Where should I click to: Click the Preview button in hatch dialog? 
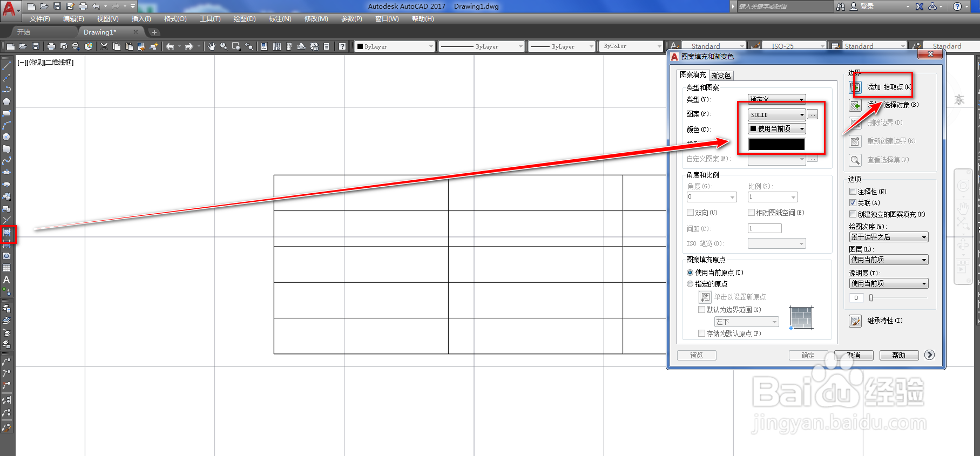(x=697, y=355)
